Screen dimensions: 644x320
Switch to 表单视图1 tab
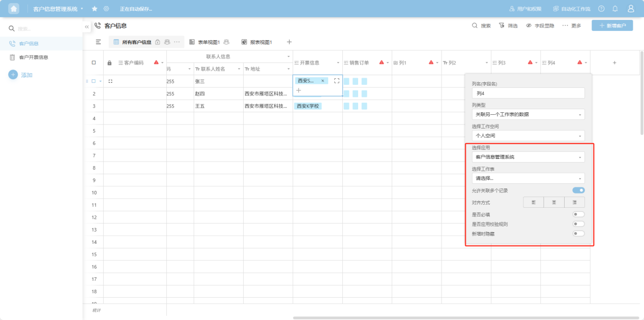[x=208, y=42]
